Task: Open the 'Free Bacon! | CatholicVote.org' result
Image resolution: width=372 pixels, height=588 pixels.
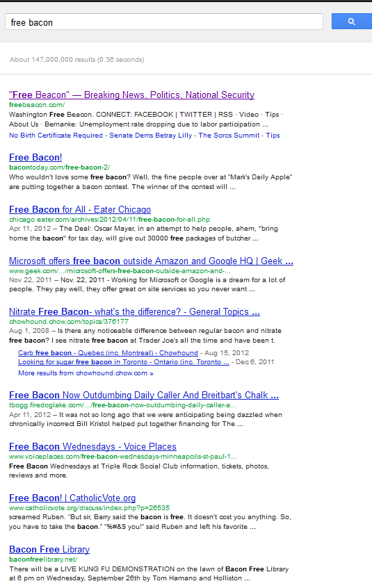Action: point(72,498)
